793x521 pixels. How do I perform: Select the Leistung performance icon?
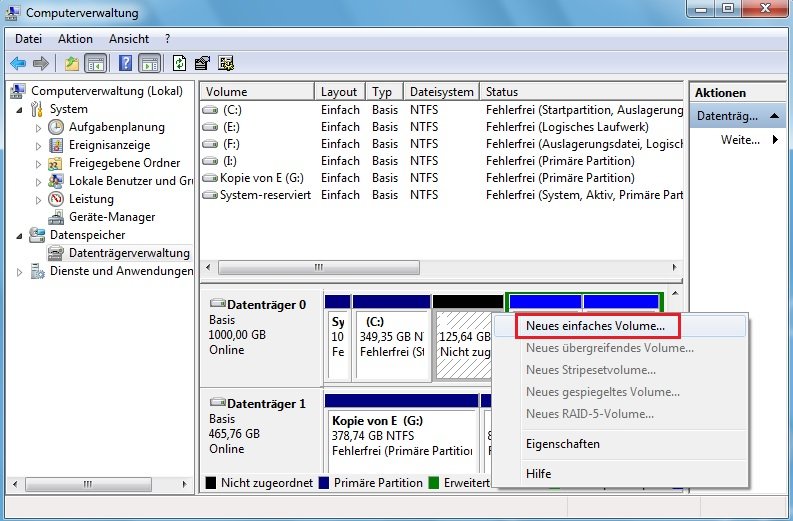[56, 199]
